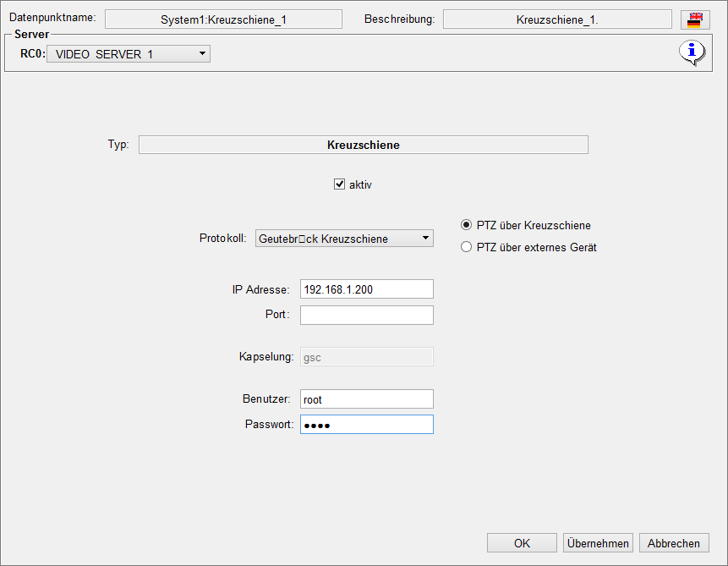The height and width of the screenshot is (566, 728).
Task: Select PTZ über externes Gerät option
Action: tap(466, 248)
